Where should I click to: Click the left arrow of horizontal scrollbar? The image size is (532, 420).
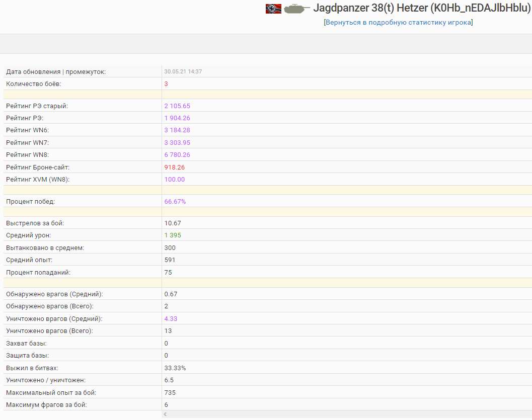(165, 414)
